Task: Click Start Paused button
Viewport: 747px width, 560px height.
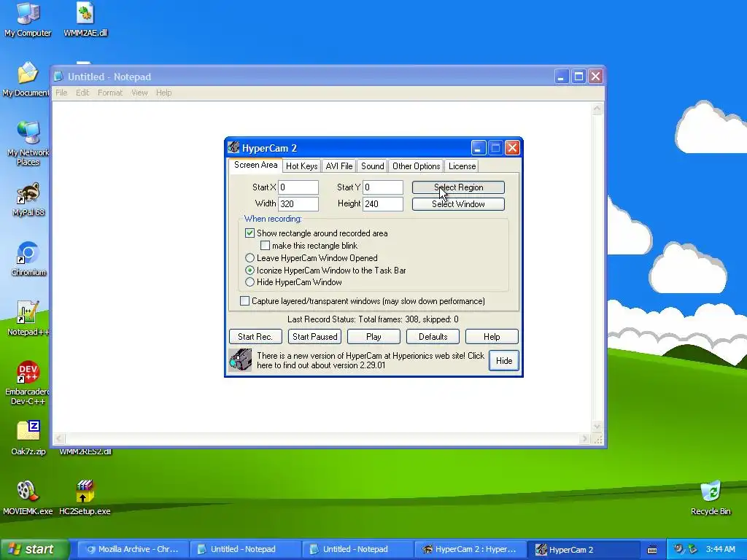Action: click(x=315, y=337)
